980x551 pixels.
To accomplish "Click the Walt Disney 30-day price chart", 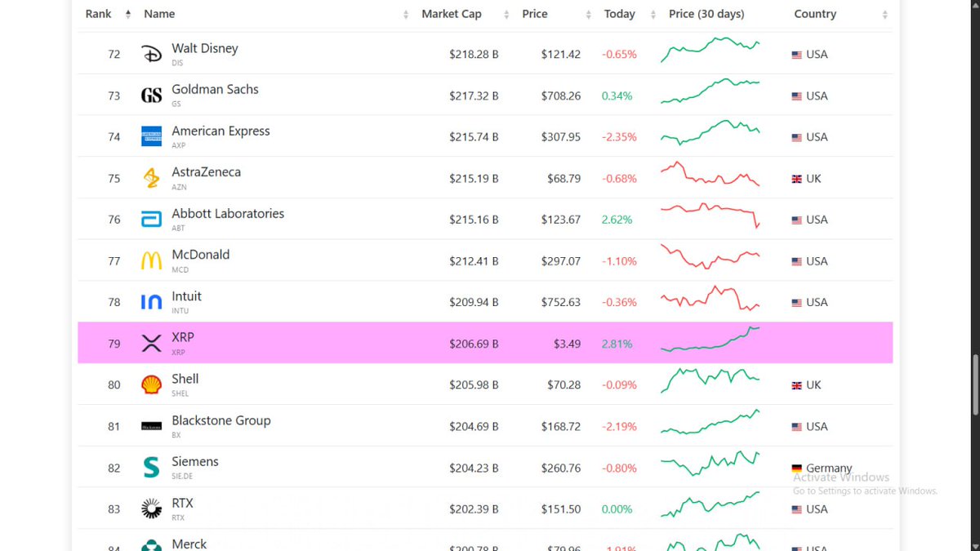I will 710,49.
